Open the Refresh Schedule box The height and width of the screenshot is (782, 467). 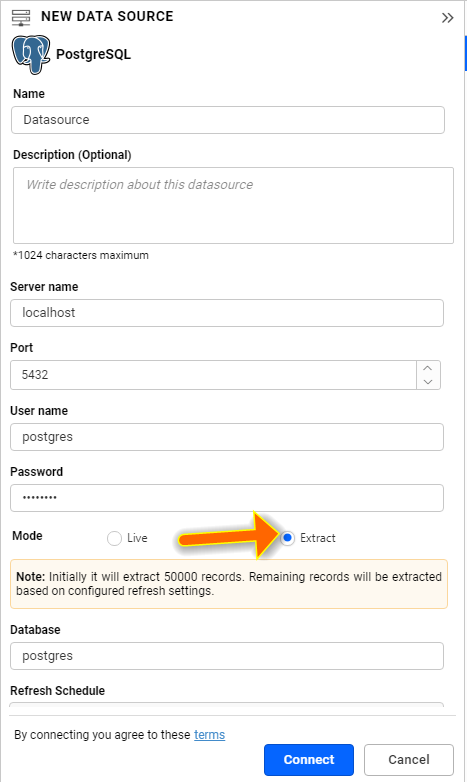tap(227, 704)
